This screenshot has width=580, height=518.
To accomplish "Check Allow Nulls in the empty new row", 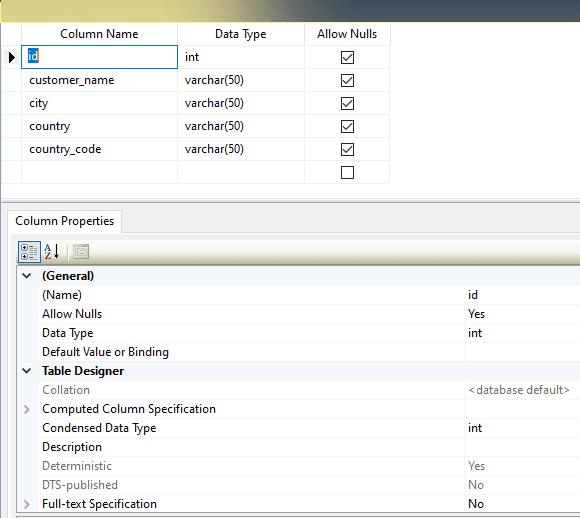I will [x=347, y=172].
